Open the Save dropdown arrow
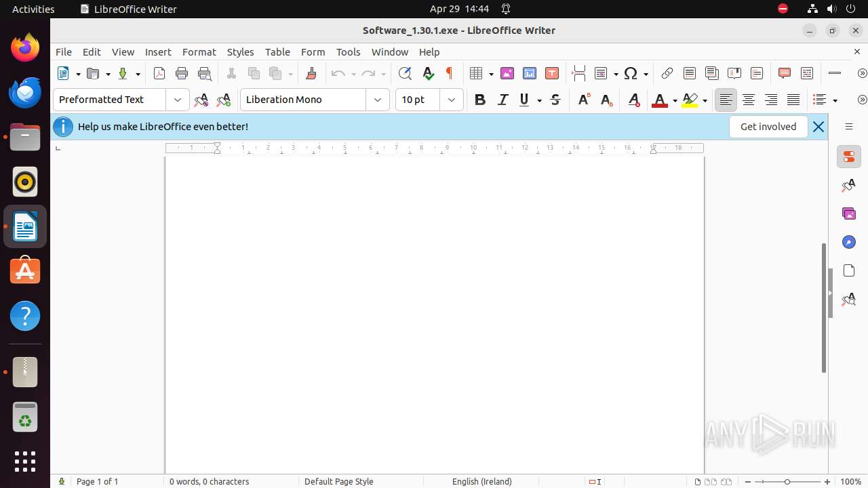Image resolution: width=868 pixels, height=488 pixels. (138, 74)
